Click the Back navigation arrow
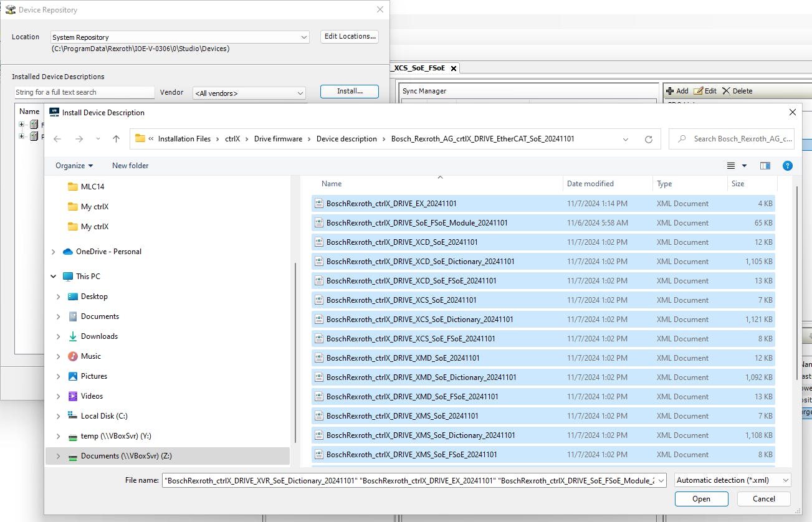This screenshot has height=522, width=812. click(57, 139)
